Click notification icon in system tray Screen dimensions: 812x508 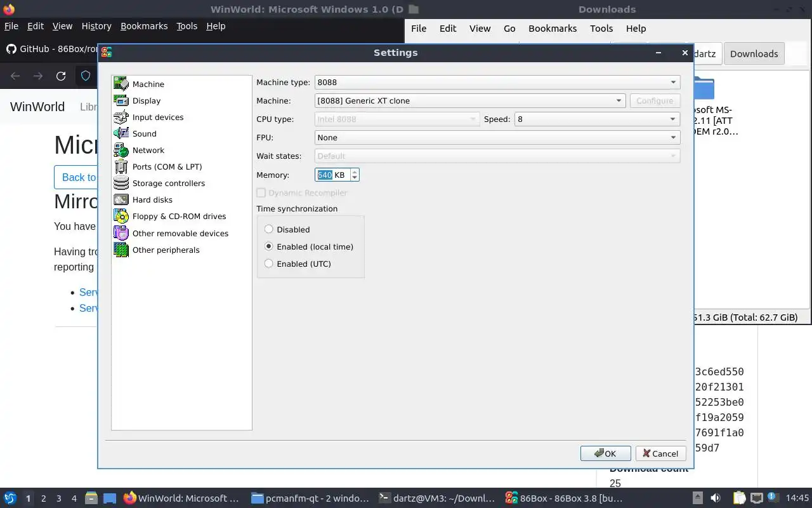[773, 498]
